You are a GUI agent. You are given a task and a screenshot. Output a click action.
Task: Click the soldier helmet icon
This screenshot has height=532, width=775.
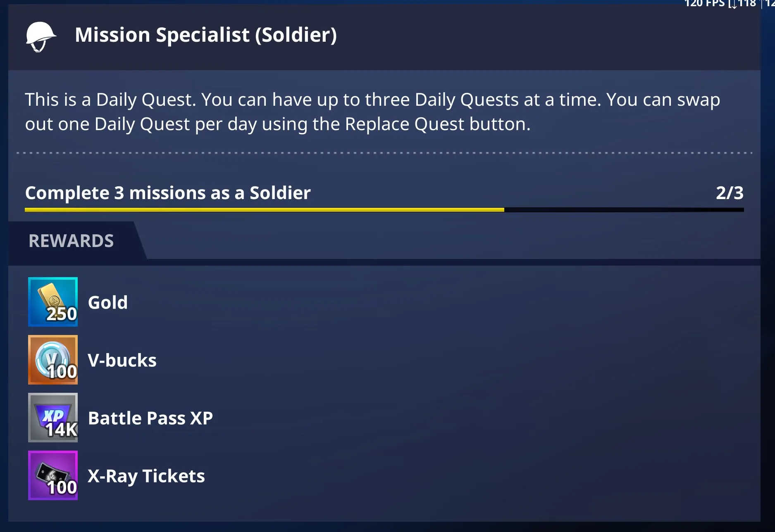(x=40, y=36)
